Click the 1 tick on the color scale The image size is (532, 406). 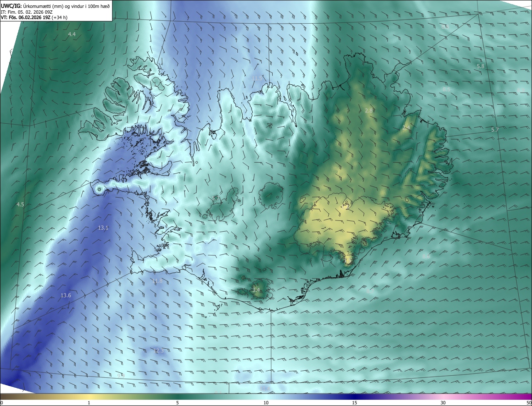click(x=89, y=403)
